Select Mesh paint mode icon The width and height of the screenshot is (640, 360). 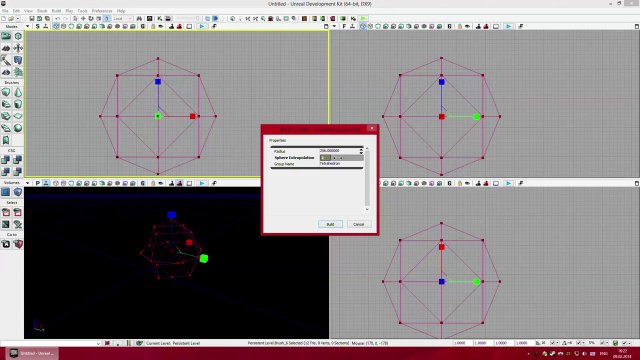click(x=6, y=60)
